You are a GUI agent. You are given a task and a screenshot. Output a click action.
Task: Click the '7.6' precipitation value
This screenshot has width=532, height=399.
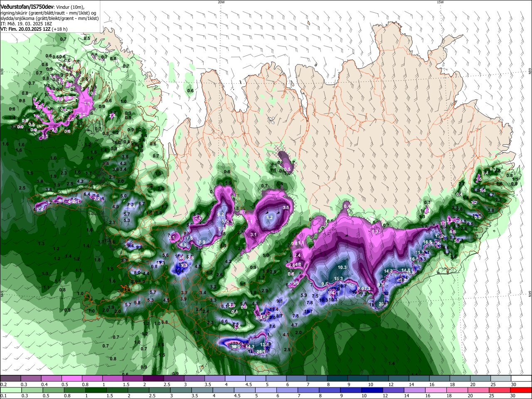pos(272,327)
